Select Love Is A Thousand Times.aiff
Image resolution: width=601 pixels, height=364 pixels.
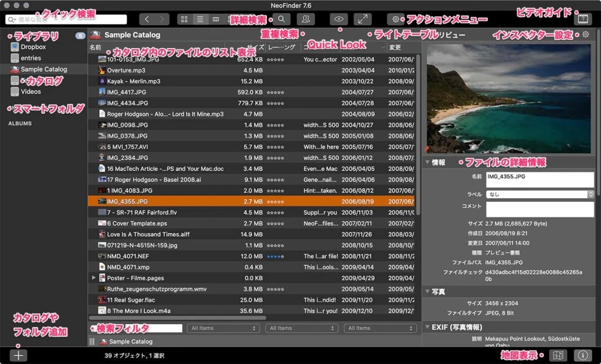251,234
